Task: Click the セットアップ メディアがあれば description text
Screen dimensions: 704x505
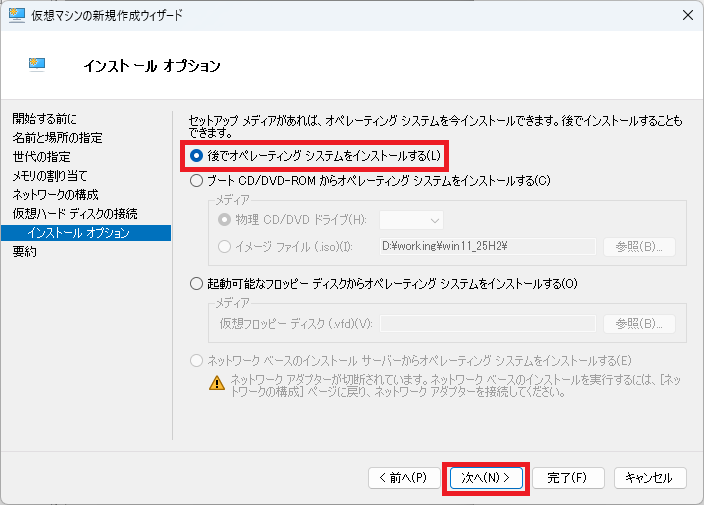Action: click(x=436, y=126)
